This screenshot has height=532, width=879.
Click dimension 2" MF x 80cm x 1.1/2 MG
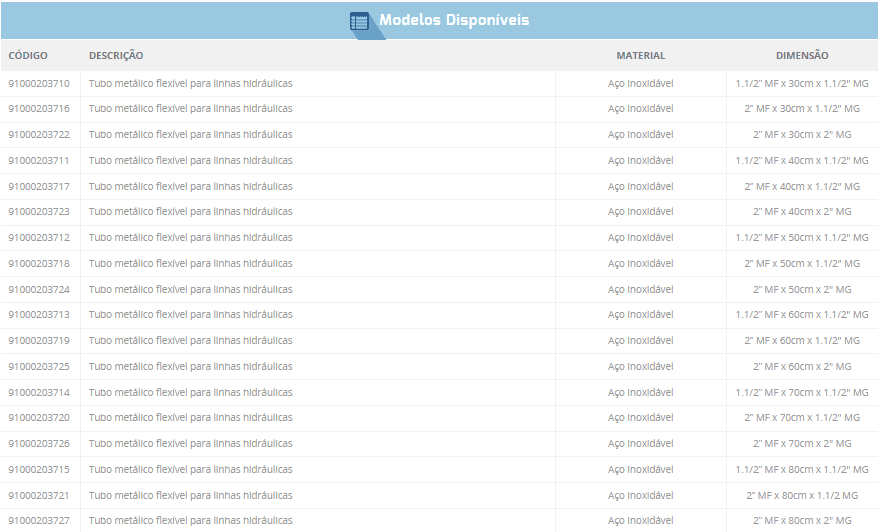point(802,495)
